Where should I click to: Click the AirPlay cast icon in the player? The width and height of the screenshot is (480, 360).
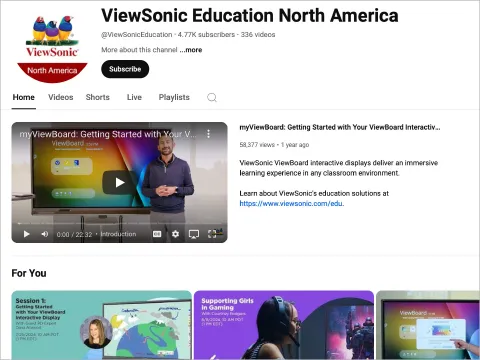(194, 234)
